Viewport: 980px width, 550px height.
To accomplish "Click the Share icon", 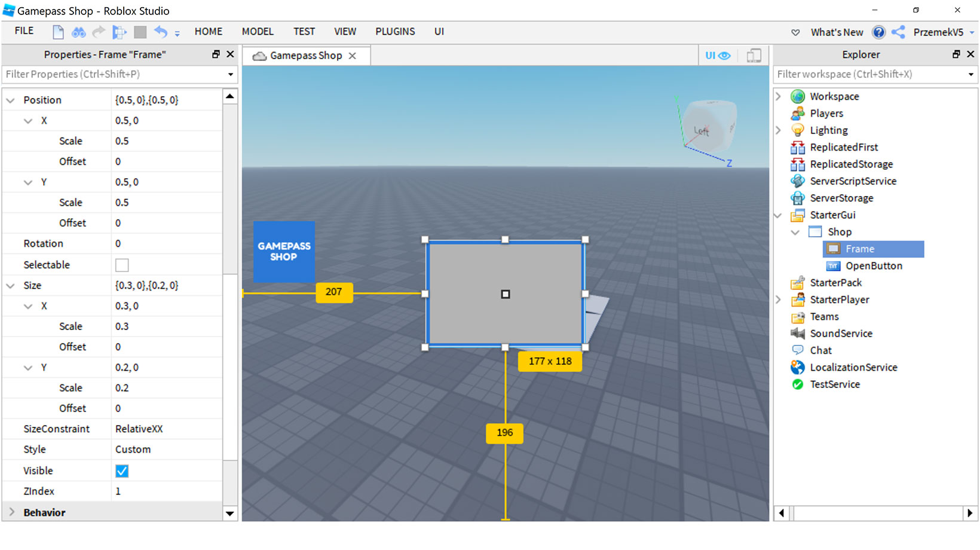I will (x=898, y=32).
